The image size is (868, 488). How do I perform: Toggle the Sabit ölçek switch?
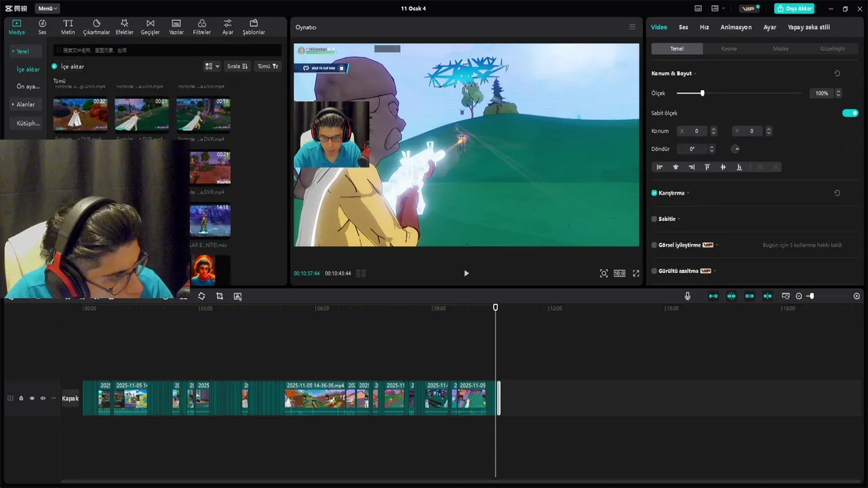(850, 113)
